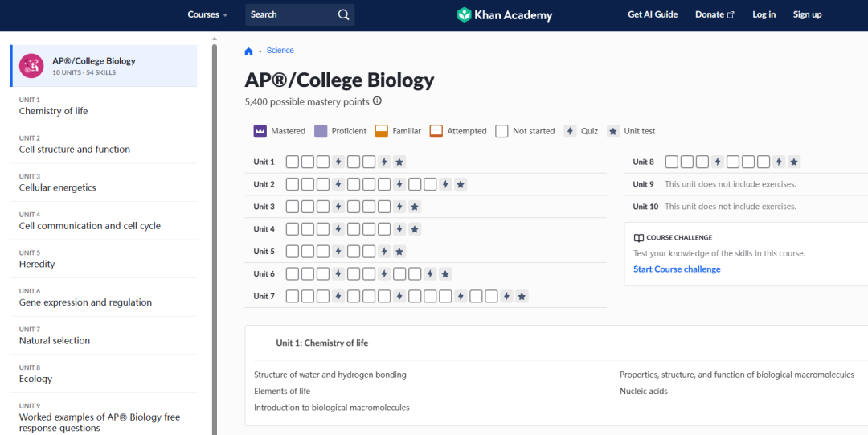This screenshot has width=868, height=435.
Task: Click the sidebar vertical scrollbar
Action: point(215,238)
